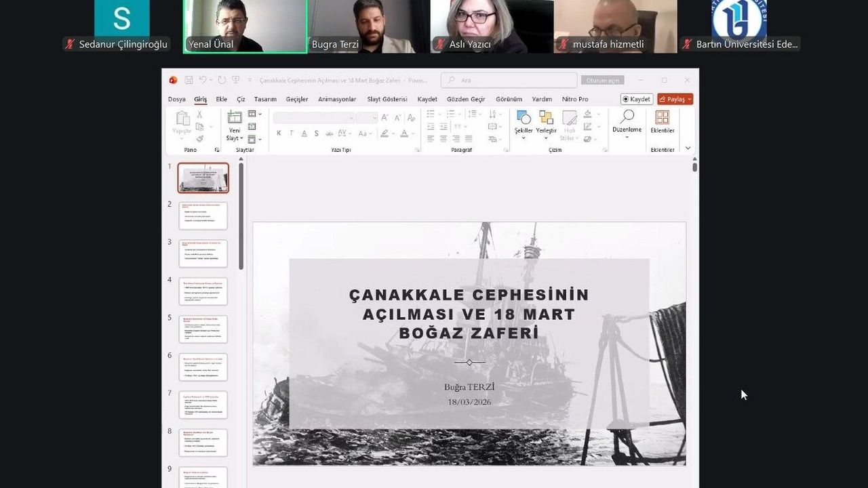This screenshot has height=488, width=868.
Task: Click the save icon in title bar
Action: (189, 80)
